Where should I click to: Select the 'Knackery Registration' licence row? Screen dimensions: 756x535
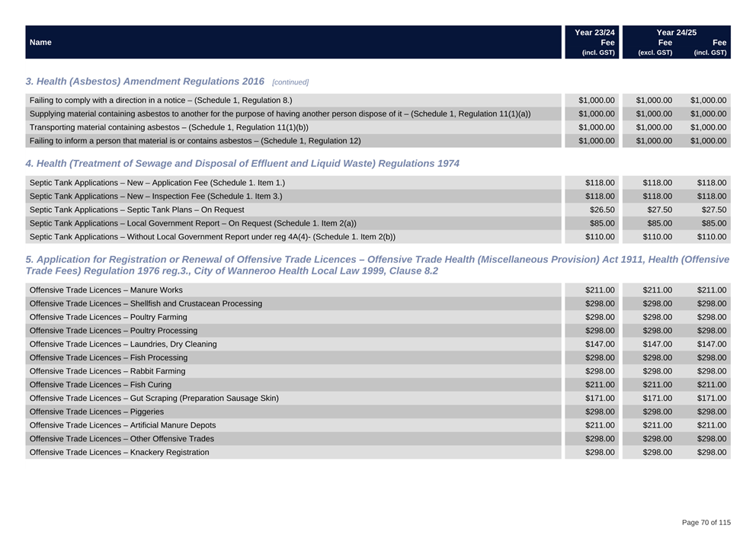[x=119, y=453]
